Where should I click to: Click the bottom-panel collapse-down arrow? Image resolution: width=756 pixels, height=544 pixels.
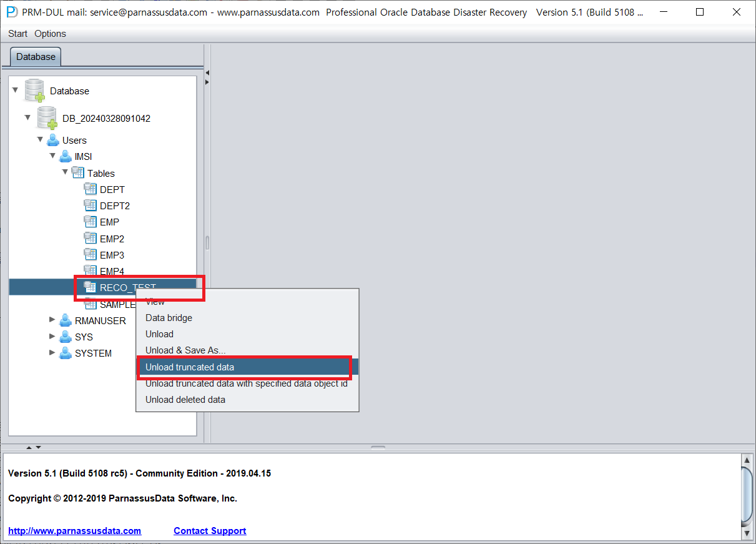point(38,447)
